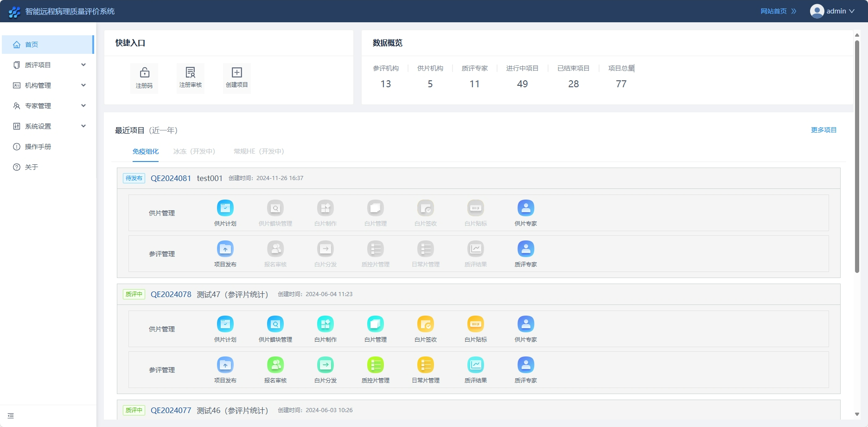Expand the 质评项目 sidebar menu
The image size is (868, 427).
coord(48,65)
